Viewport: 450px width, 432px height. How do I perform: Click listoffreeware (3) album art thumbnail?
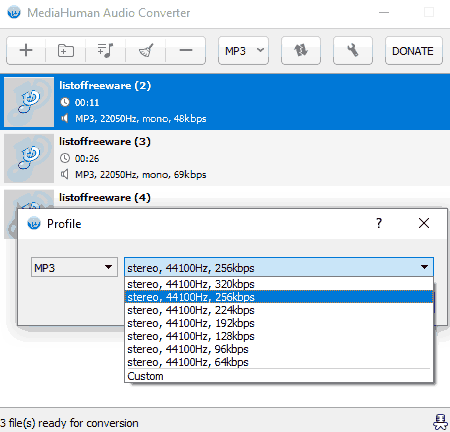[29, 158]
